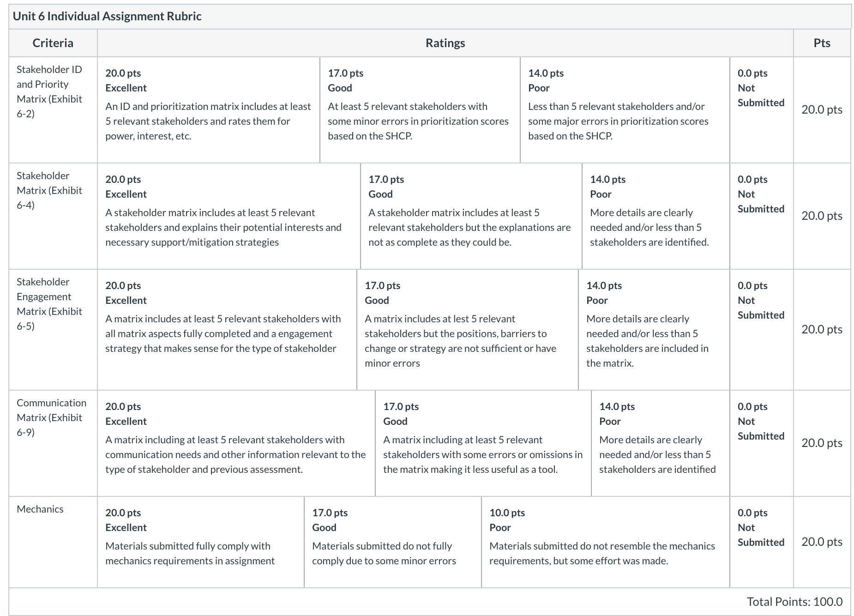
Task: Choose the Poor rating for Stakeholder ID criterion
Action: click(x=625, y=110)
